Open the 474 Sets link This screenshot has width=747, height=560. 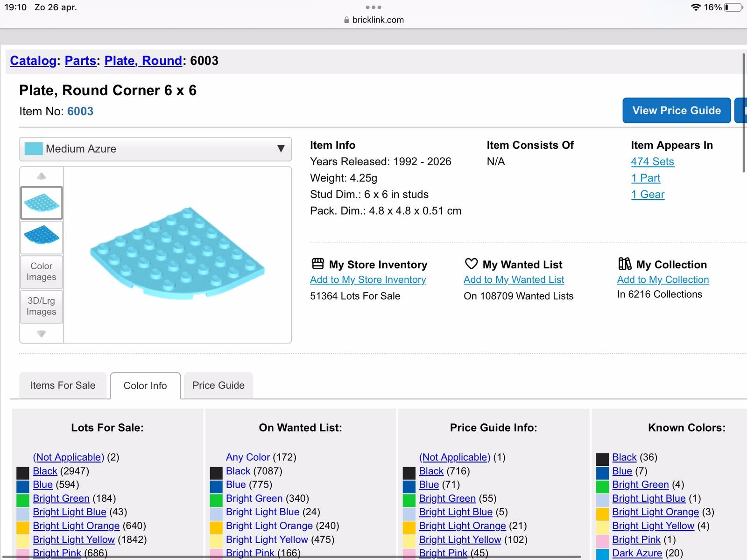tap(652, 161)
